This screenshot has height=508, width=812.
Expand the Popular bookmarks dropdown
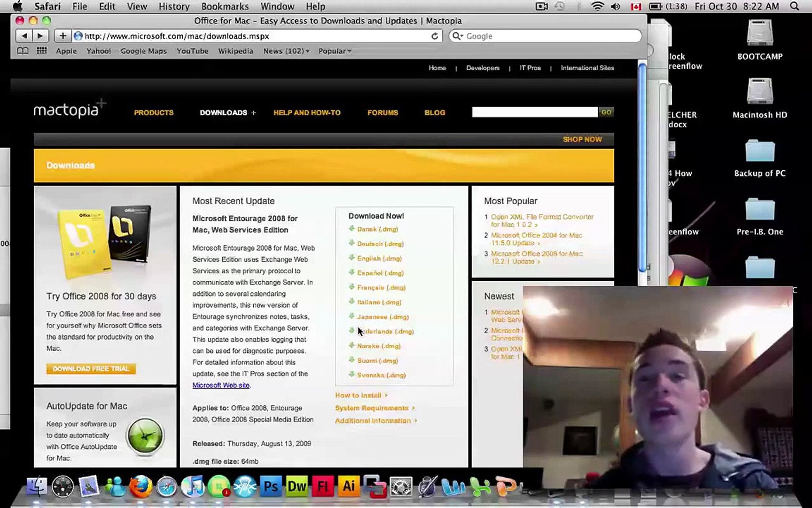click(x=335, y=51)
